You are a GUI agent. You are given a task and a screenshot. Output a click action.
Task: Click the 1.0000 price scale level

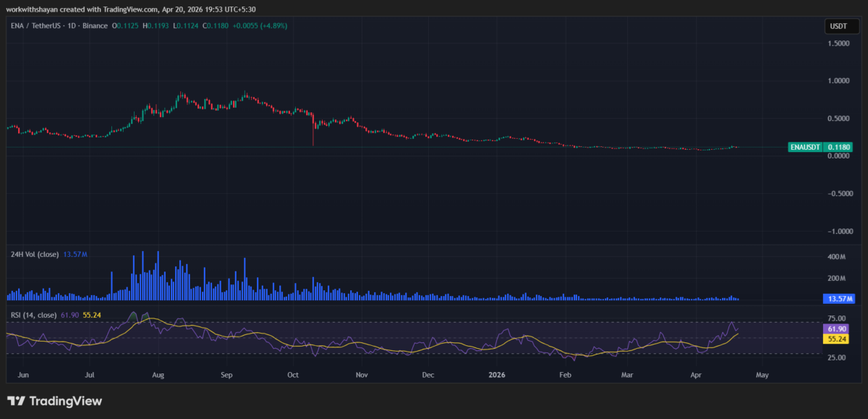838,81
